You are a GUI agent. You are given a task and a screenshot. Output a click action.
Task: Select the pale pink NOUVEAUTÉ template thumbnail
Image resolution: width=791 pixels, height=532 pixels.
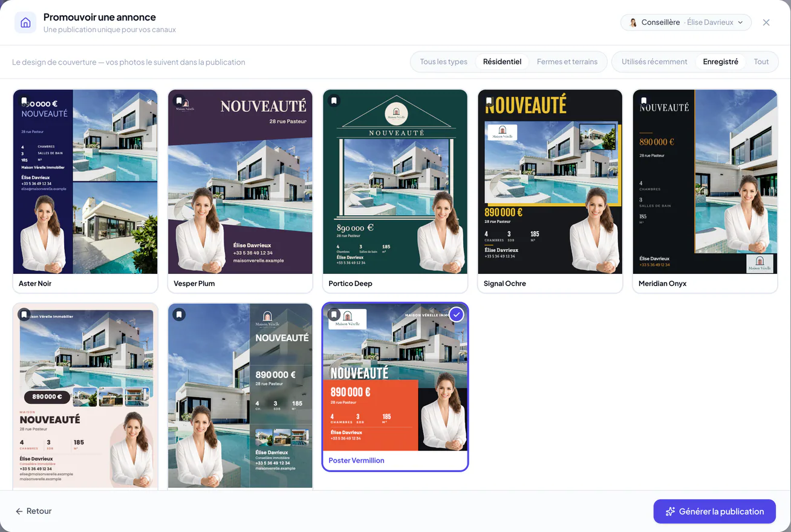click(x=85, y=396)
